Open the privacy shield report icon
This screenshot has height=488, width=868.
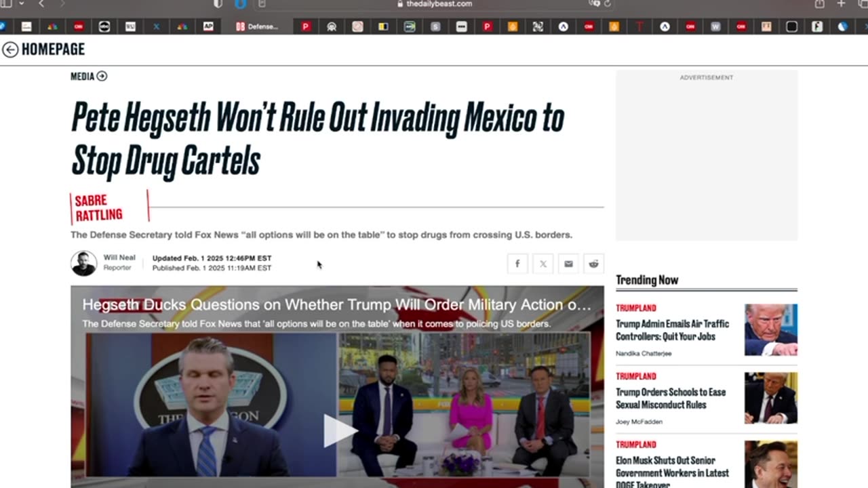pos(218,4)
